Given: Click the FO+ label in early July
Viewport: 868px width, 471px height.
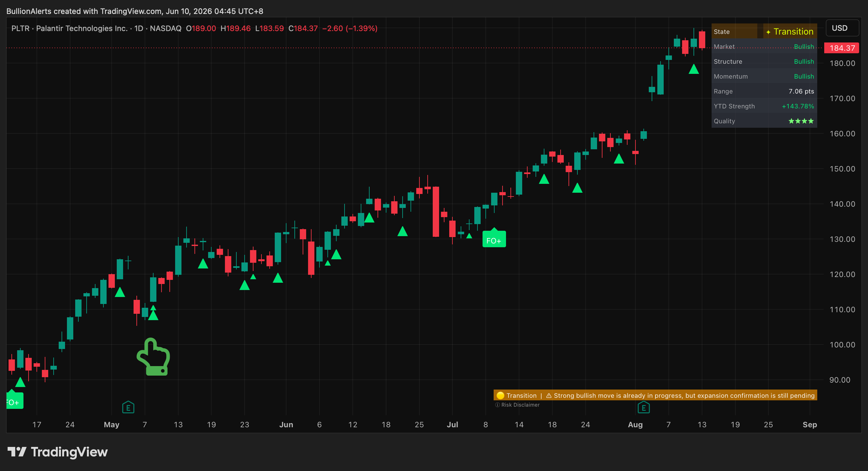Looking at the screenshot, I should [x=494, y=239].
